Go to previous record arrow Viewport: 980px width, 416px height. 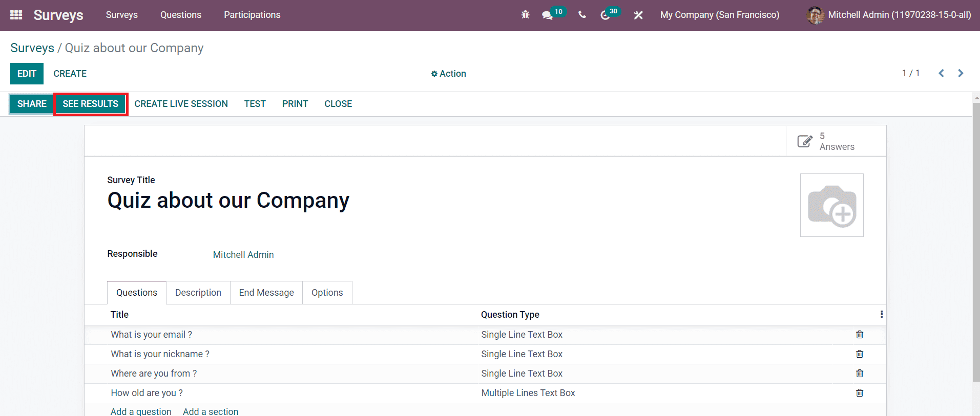click(941, 73)
